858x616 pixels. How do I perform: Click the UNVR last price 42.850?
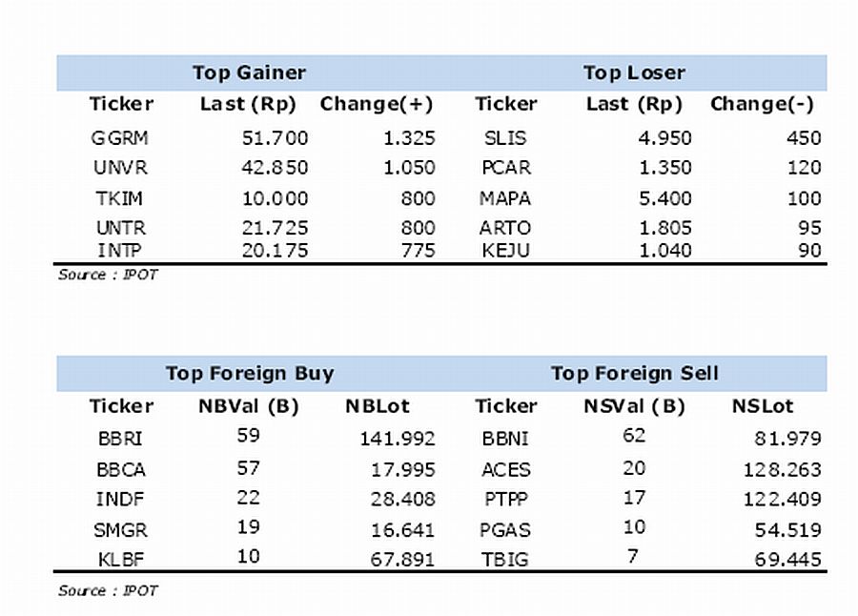click(x=276, y=168)
